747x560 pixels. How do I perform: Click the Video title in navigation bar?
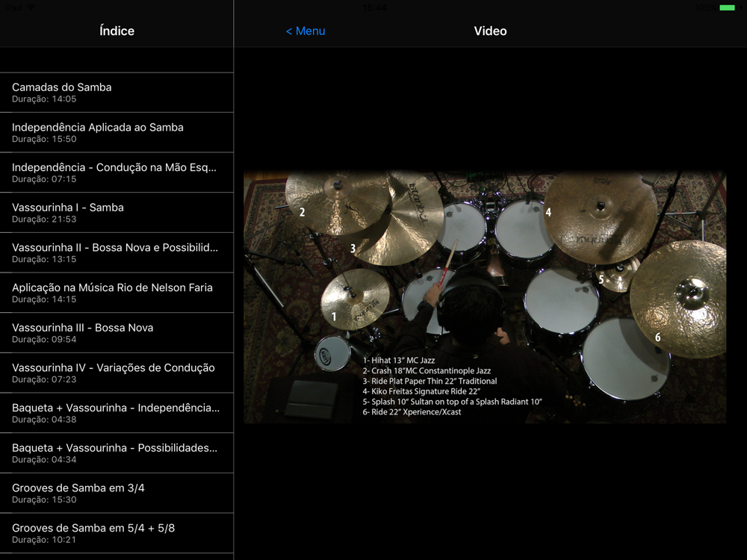tap(490, 31)
